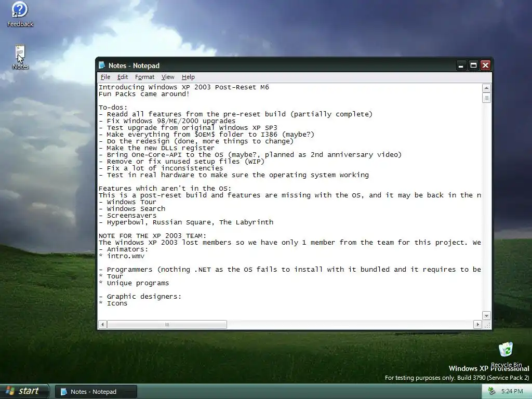Click the '- Screensavers' line
Viewport: 532px width, 399px height.
(x=128, y=216)
